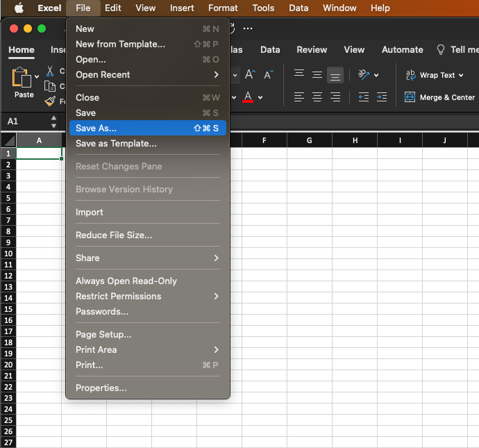479x448 pixels.
Task: Click the Paste clipboard icon
Action: [22, 78]
